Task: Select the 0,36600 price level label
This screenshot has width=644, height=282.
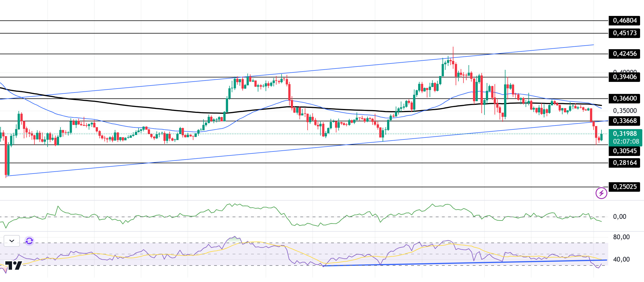Action: click(x=624, y=98)
